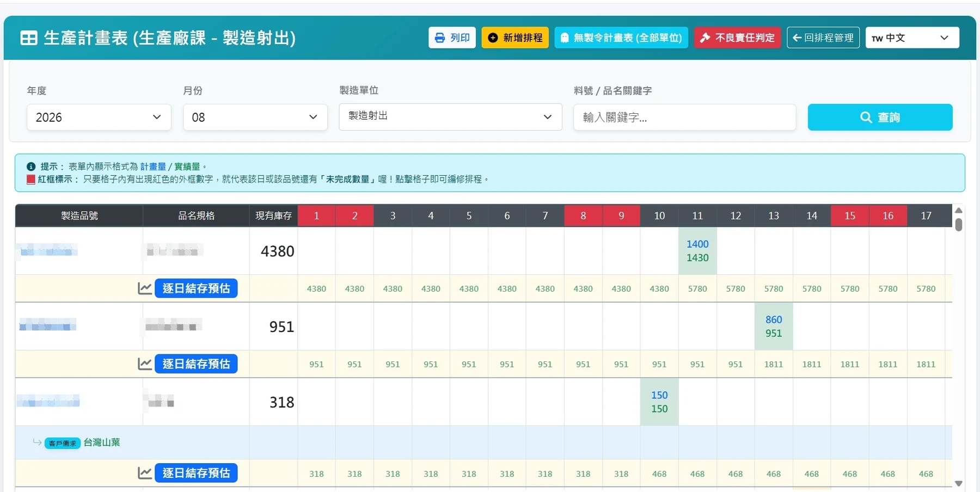This screenshot has height=492, width=980.
Task: Click the current stock value 4380
Action: tap(278, 251)
